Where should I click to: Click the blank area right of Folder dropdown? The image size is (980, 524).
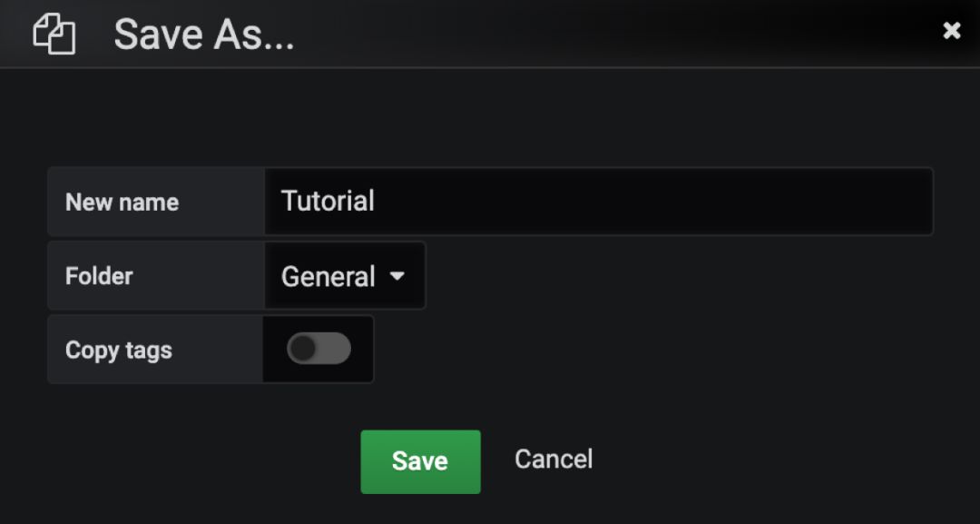click(x=681, y=276)
